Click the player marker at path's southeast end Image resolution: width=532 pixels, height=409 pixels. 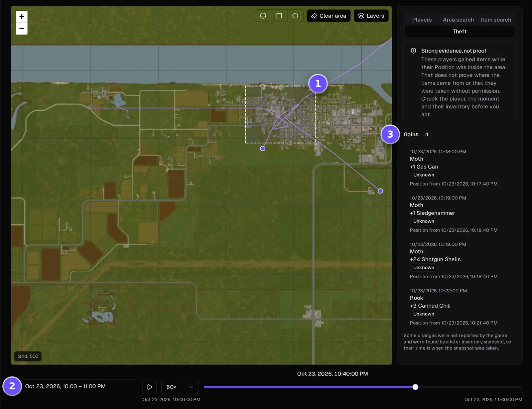(380, 191)
